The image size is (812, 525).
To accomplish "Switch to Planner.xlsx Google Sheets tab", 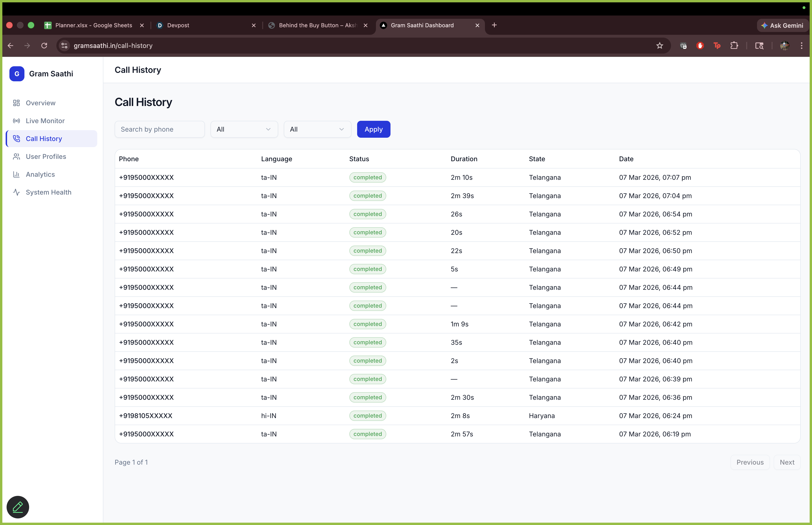I will 93,25.
